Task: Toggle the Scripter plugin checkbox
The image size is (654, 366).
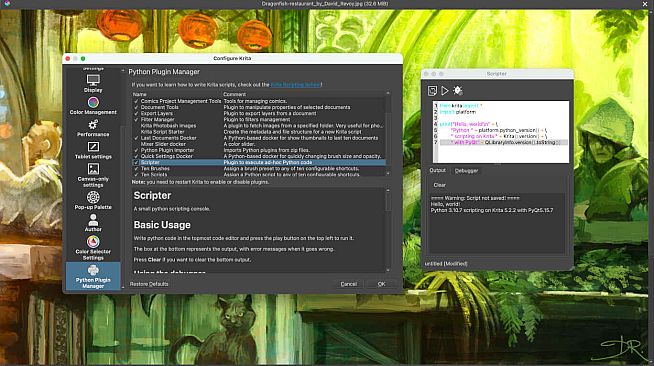Action: tap(136, 163)
